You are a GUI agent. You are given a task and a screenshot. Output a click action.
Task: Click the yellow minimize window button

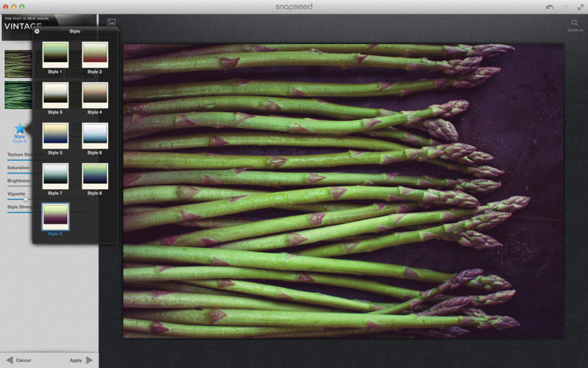[14, 7]
